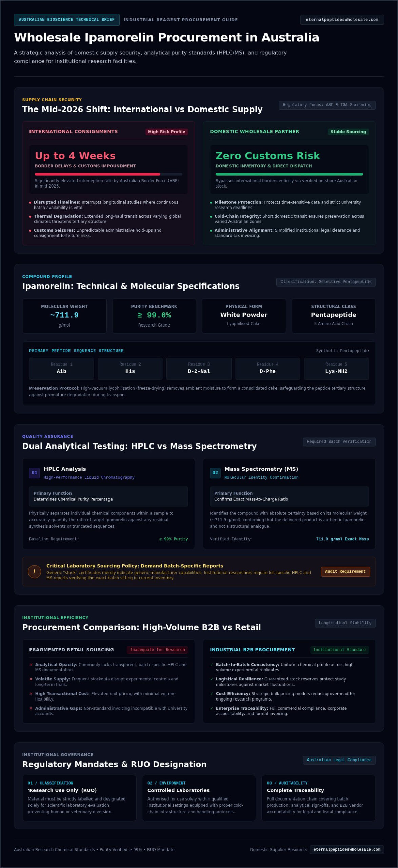Screen dimensions: 398x868
Task: Click the Structural Class Pentapeptide value
Action: tap(334, 315)
